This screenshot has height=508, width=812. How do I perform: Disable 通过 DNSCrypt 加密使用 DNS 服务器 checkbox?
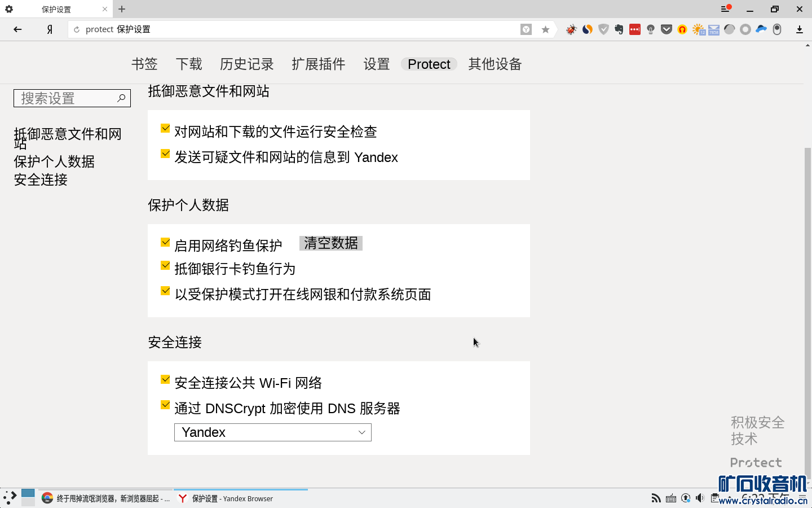click(165, 405)
